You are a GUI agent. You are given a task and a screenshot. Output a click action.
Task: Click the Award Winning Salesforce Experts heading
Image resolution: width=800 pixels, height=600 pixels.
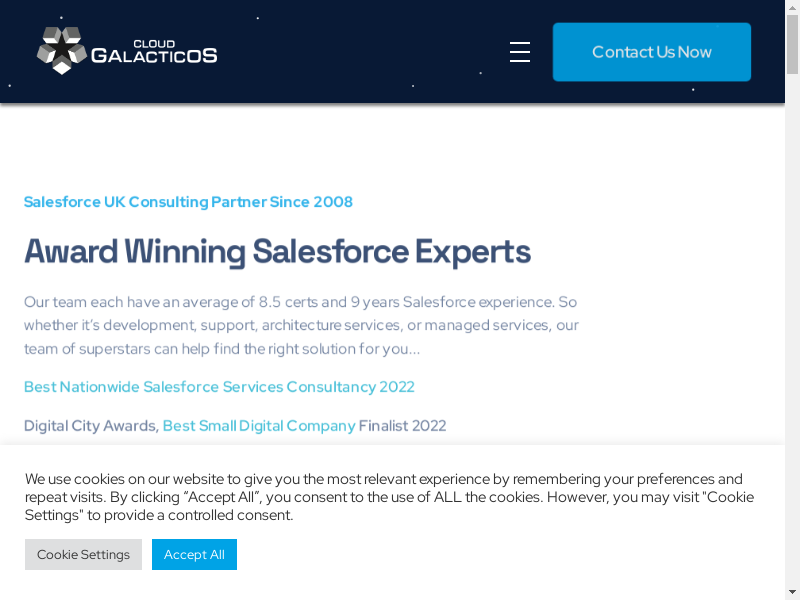277,251
